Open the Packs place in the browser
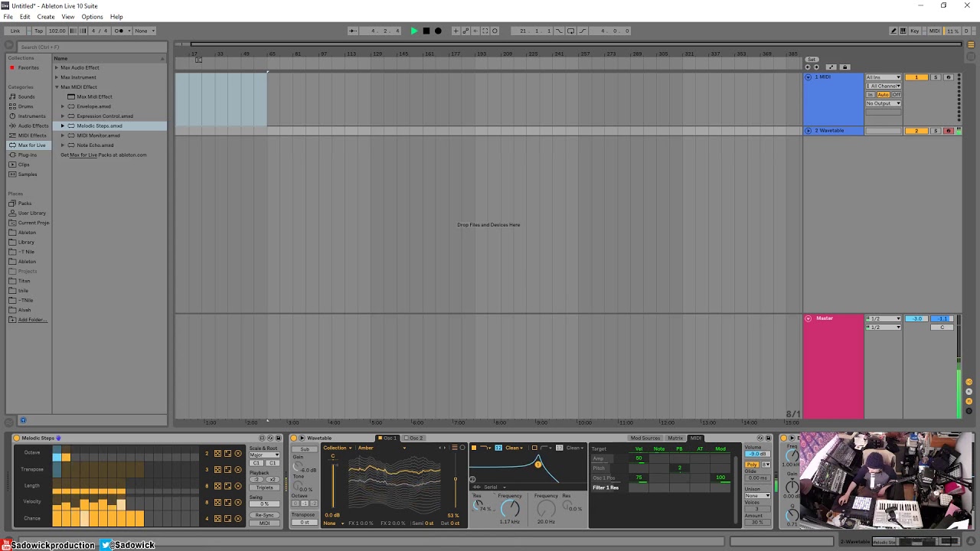The image size is (980, 551). (25, 204)
